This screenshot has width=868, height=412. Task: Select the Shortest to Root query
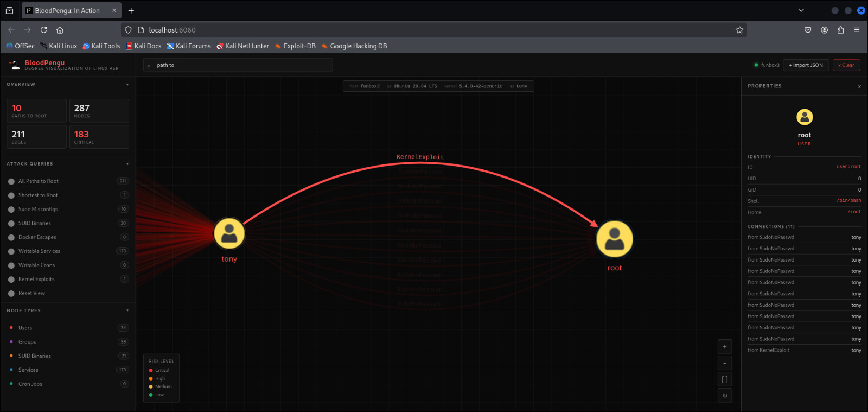(38, 195)
